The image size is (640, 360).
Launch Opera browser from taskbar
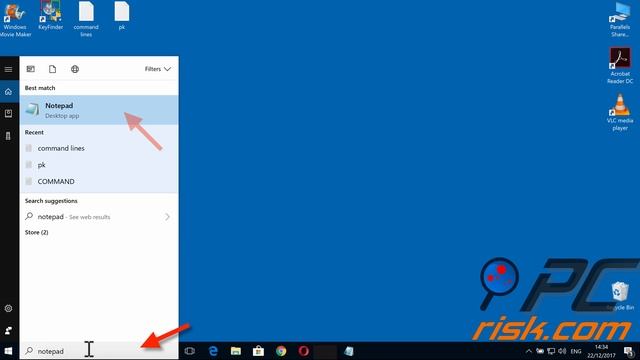(304, 351)
